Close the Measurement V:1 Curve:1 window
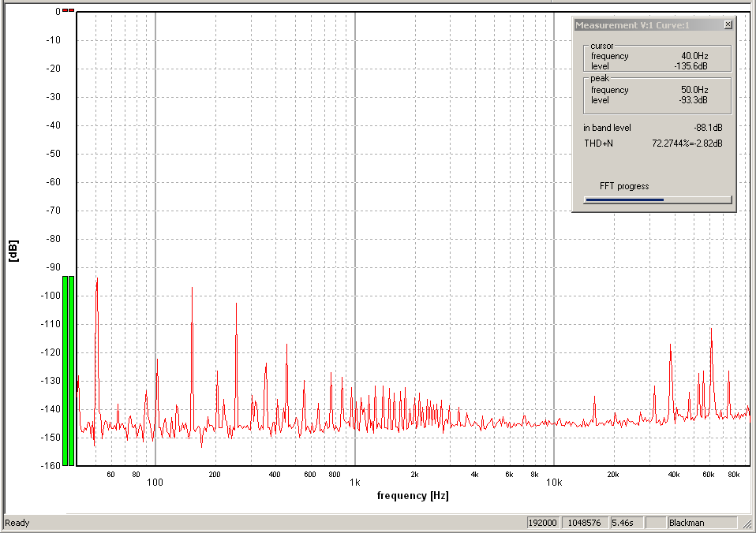The width and height of the screenshot is (756, 533). coord(728,25)
